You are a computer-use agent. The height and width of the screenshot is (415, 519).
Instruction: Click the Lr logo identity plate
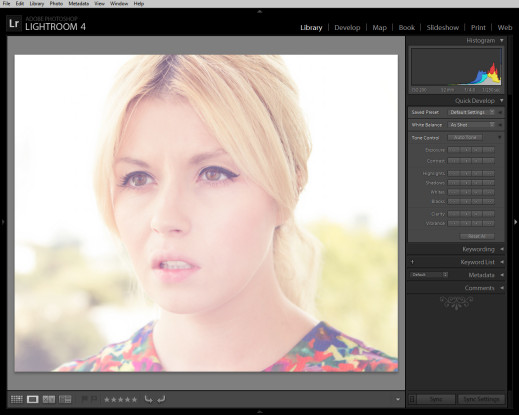[14, 24]
